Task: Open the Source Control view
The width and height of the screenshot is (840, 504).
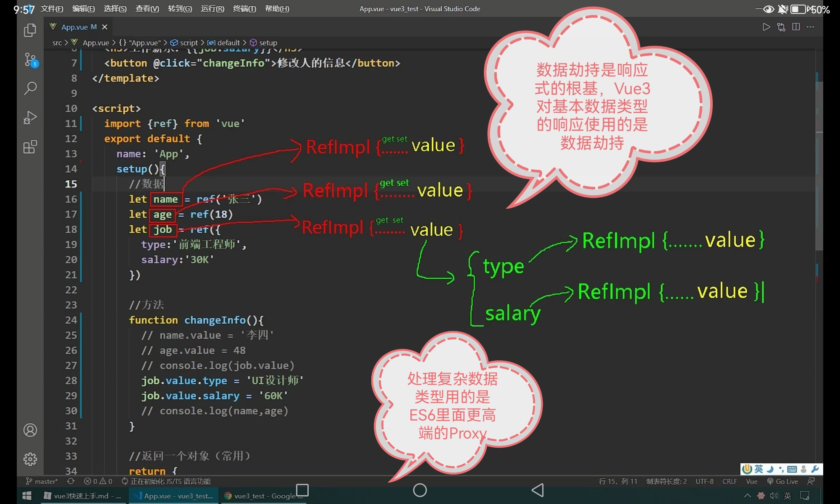Action: point(30,60)
